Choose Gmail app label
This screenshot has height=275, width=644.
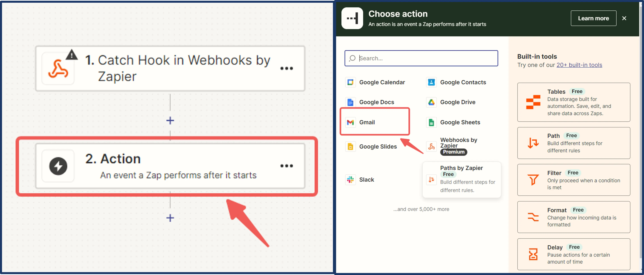tap(367, 122)
